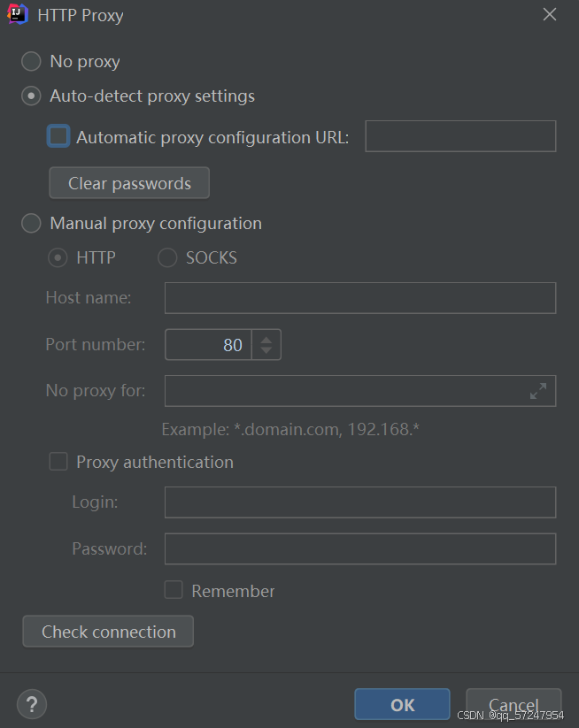Click the Password input field
The height and width of the screenshot is (728, 579).
pos(359,548)
